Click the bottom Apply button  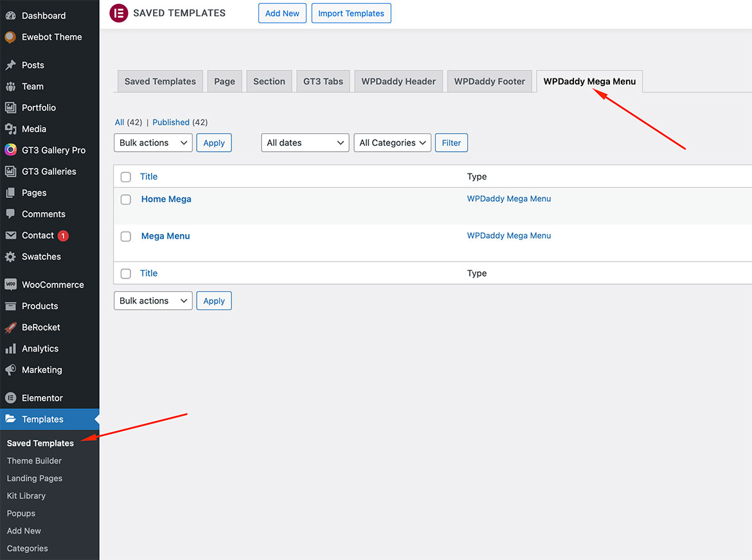pyautogui.click(x=214, y=300)
